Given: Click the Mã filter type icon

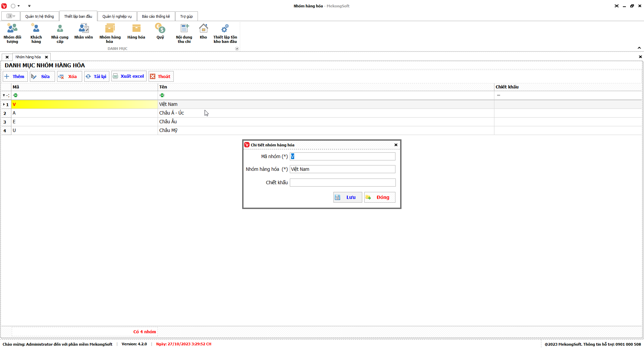Looking at the screenshot, I should point(15,95).
